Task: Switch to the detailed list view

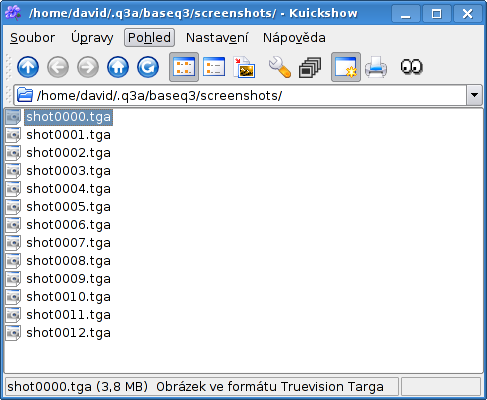Action: (214, 67)
